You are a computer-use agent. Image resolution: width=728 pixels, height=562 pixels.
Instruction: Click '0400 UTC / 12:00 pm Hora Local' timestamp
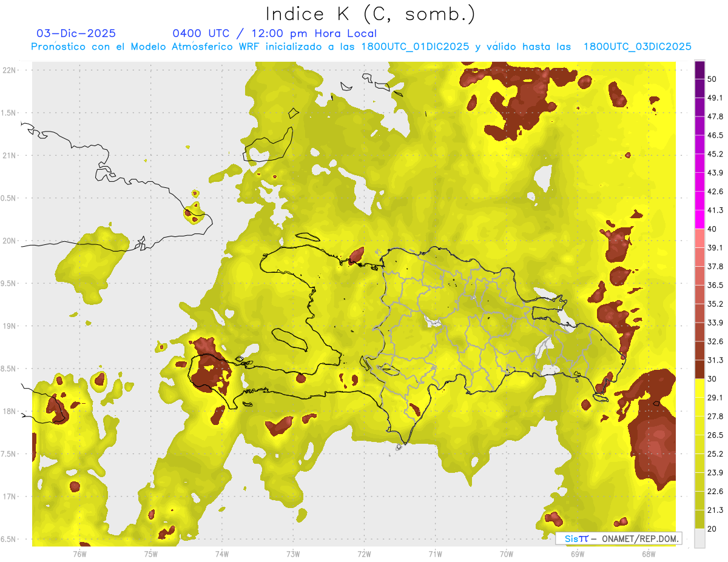click(x=275, y=33)
